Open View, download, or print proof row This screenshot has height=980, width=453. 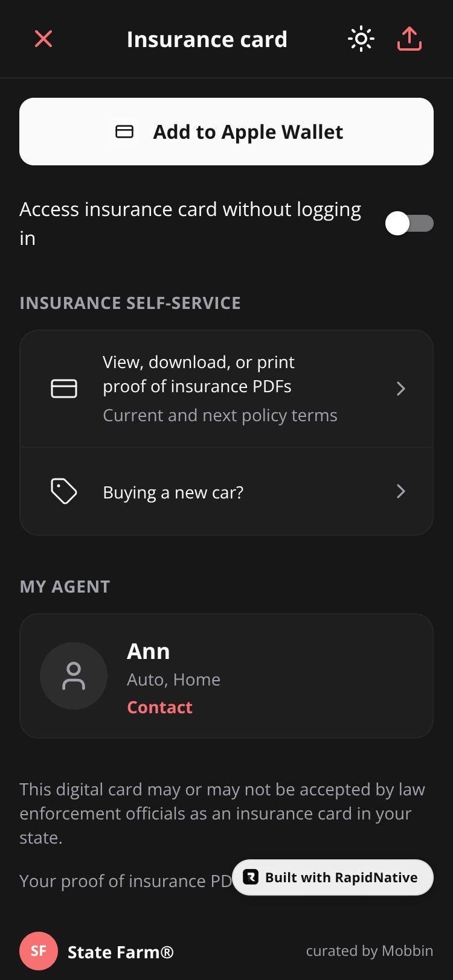tap(220, 387)
